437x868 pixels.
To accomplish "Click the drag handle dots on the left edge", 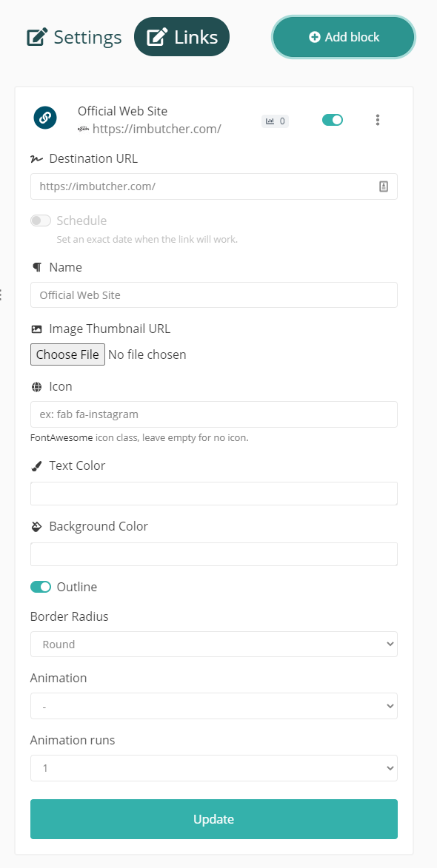I will pyautogui.click(x=1, y=295).
